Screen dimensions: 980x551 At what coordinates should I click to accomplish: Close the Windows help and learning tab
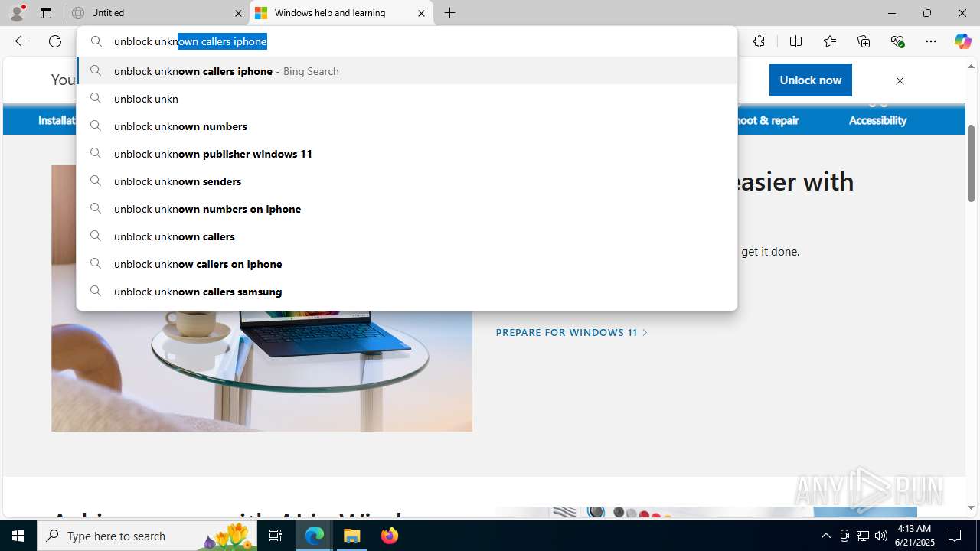pos(421,13)
